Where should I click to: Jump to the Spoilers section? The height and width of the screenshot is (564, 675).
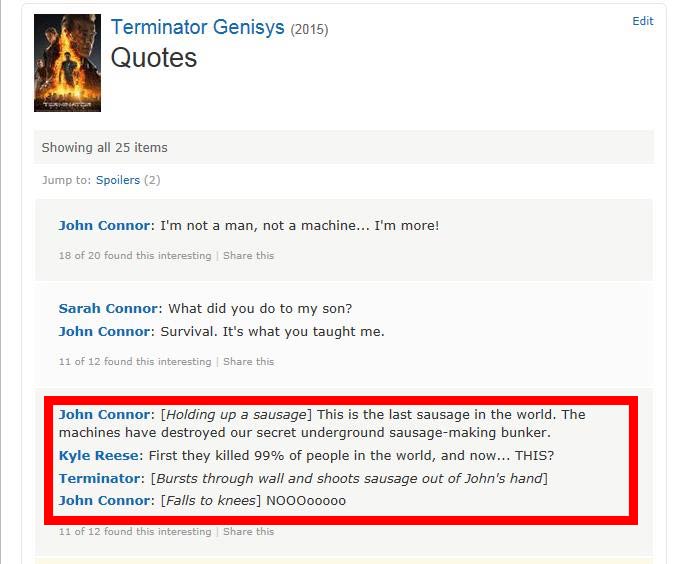click(x=117, y=180)
